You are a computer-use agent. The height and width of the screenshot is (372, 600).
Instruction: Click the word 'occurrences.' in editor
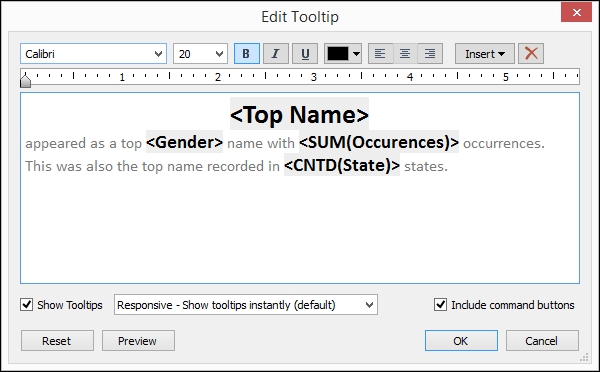(x=504, y=143)
